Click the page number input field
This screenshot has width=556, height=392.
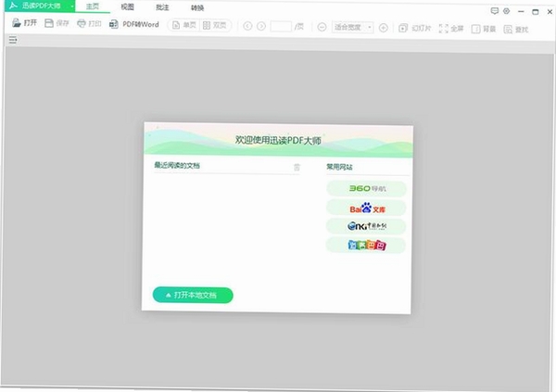281,27
